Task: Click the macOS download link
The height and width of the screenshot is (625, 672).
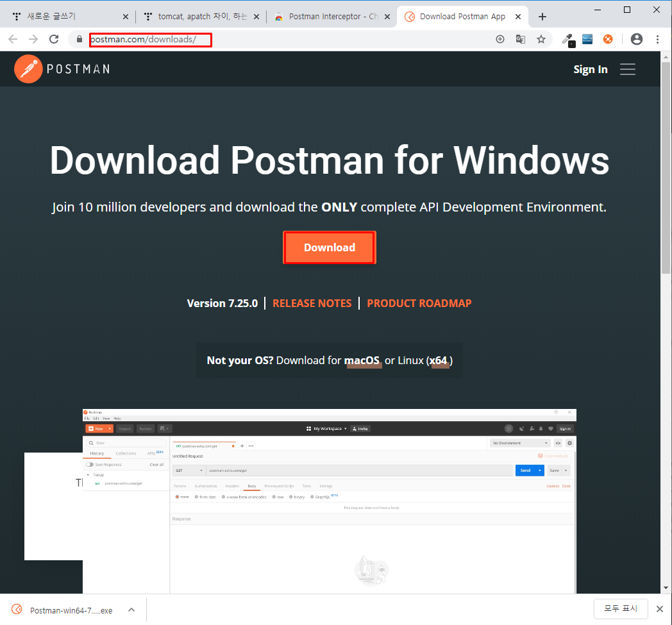Action: (x=362, y=361)
